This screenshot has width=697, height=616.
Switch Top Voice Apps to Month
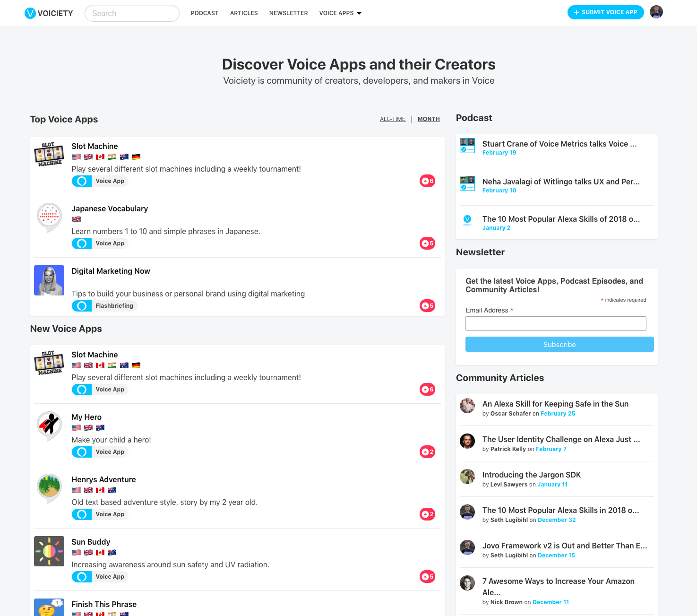429,119
